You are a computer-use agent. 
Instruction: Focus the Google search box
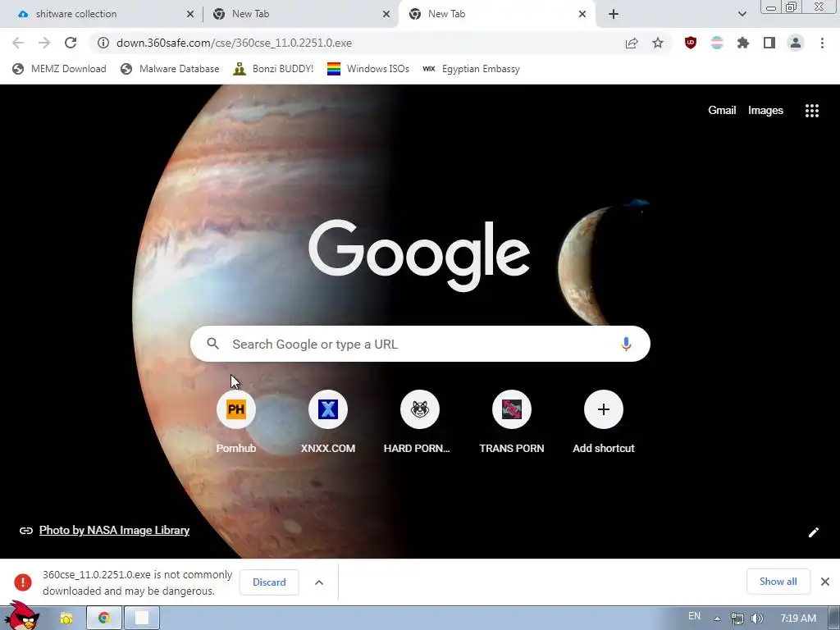(420, 344)
